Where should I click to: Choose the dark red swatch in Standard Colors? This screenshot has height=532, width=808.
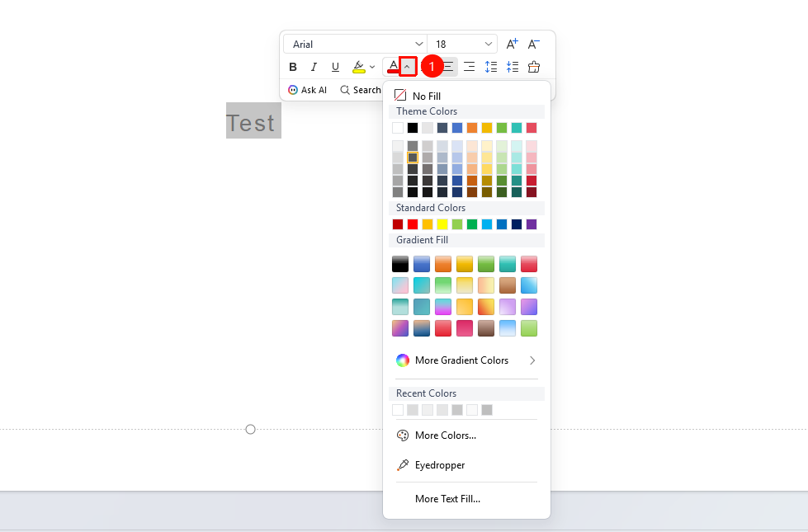[x=398, y=224]
